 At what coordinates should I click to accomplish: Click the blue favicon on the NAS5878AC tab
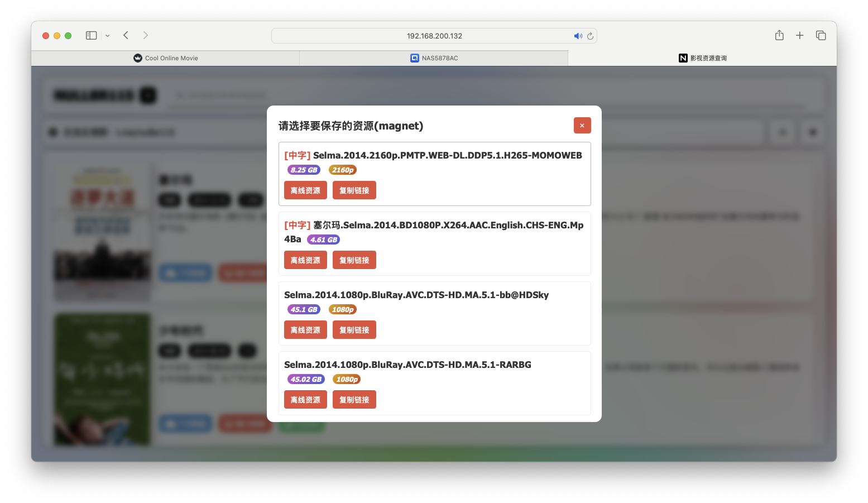click(x=414, y=58)
